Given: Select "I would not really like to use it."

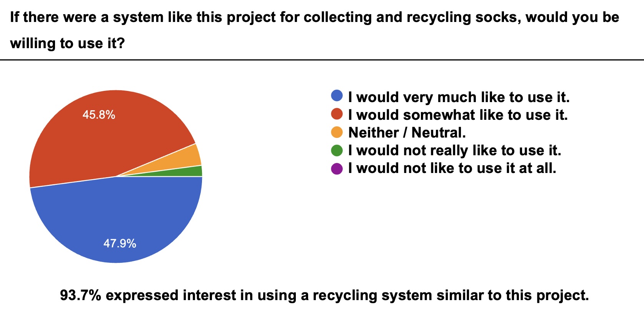Looking at the screenshot, I should click(455, 150).
